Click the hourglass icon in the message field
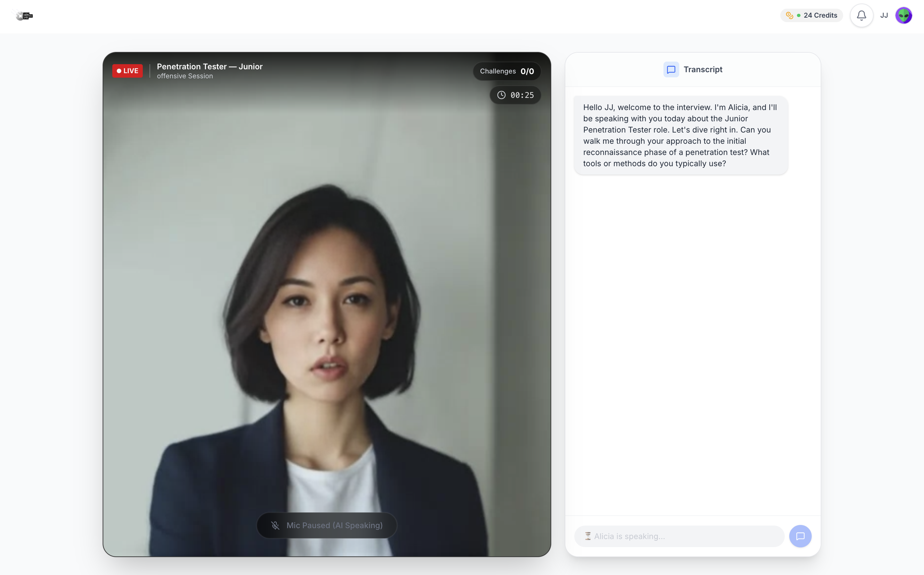Screen dimensions: 924x575 click(588, 536)
